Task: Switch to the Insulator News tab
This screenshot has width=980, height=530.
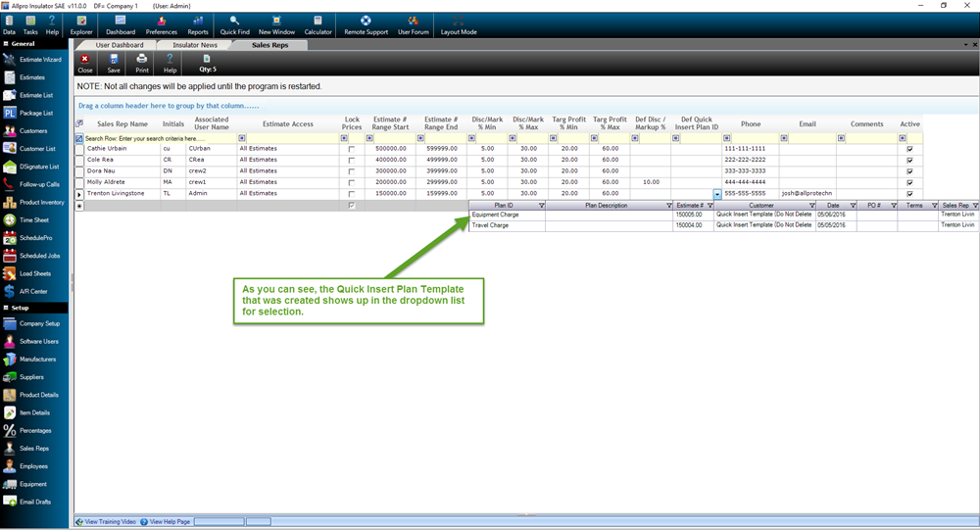Action: [195, 45]
